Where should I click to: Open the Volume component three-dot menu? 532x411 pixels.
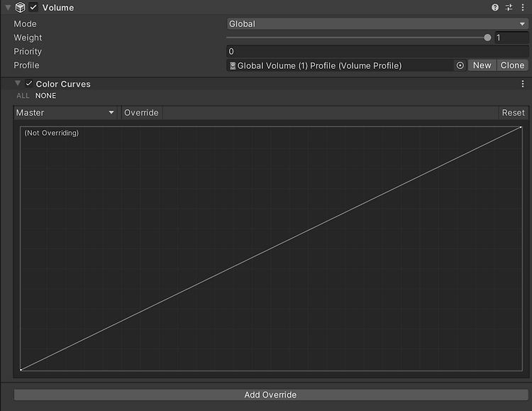[x=523, y=8]
